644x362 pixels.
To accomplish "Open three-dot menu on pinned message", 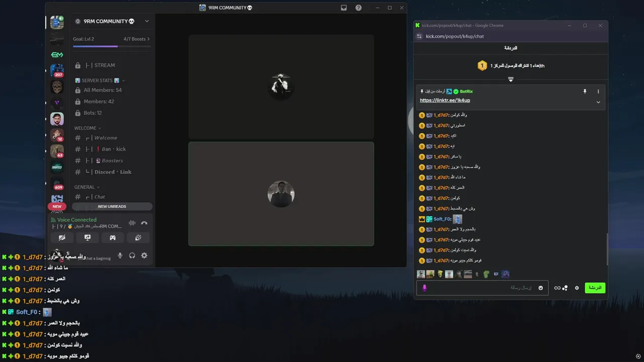I will click(x=598, y=92).
